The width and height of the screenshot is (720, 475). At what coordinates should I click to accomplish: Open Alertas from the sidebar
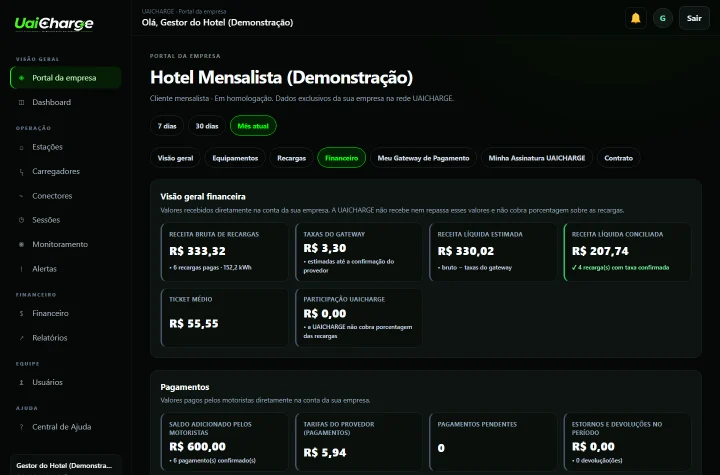[x=66, y=268]
